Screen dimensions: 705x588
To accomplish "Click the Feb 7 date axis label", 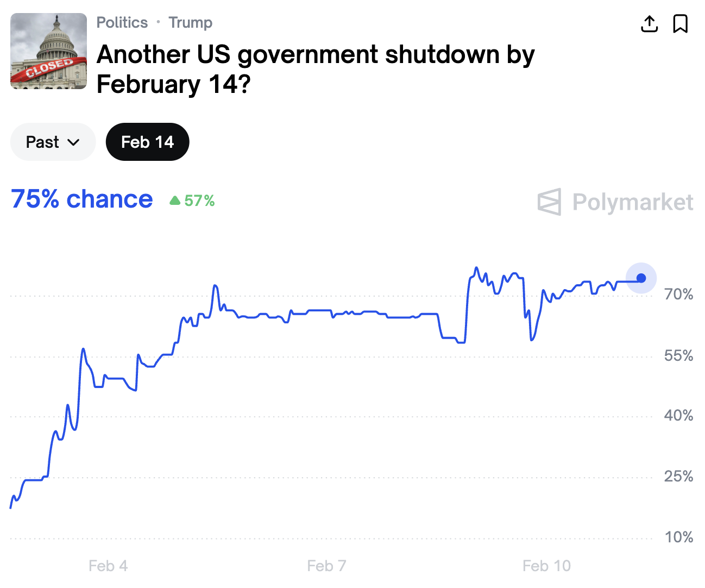I will pos(326,566).
